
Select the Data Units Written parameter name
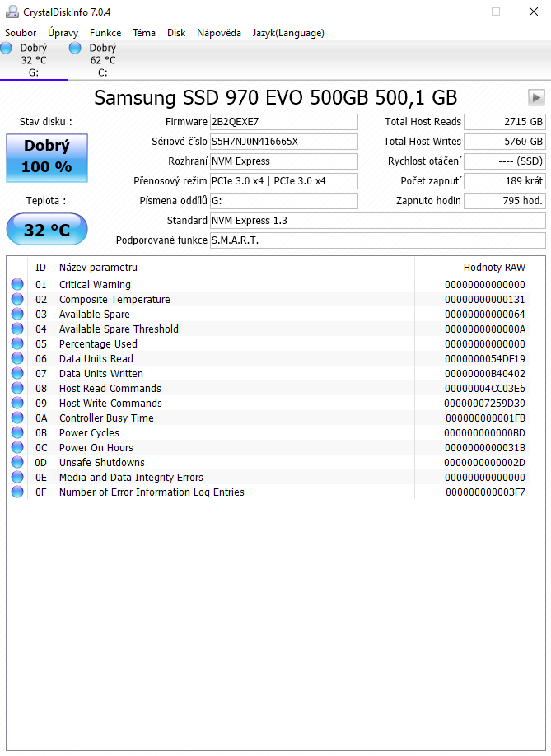click(101, 374)
